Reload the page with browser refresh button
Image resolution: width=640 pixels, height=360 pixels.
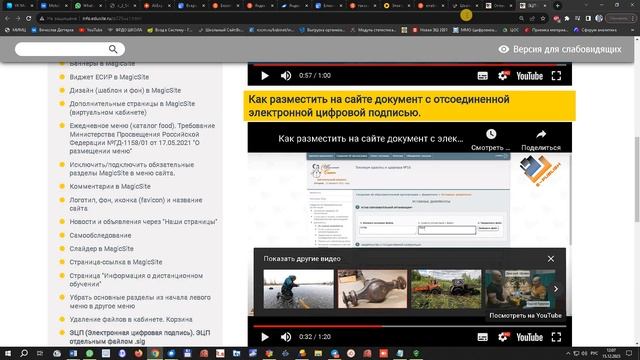29,18
